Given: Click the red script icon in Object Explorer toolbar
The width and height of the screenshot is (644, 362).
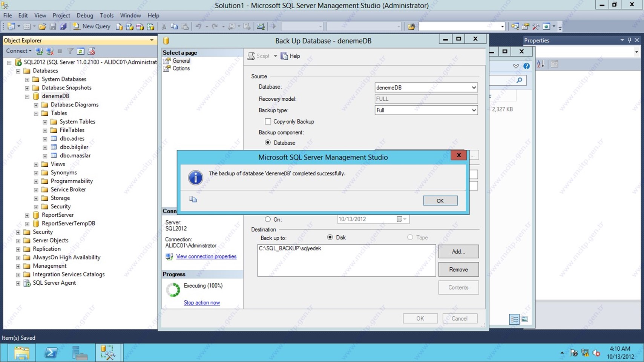Looking at the screenshot, I should click(91, 51).
